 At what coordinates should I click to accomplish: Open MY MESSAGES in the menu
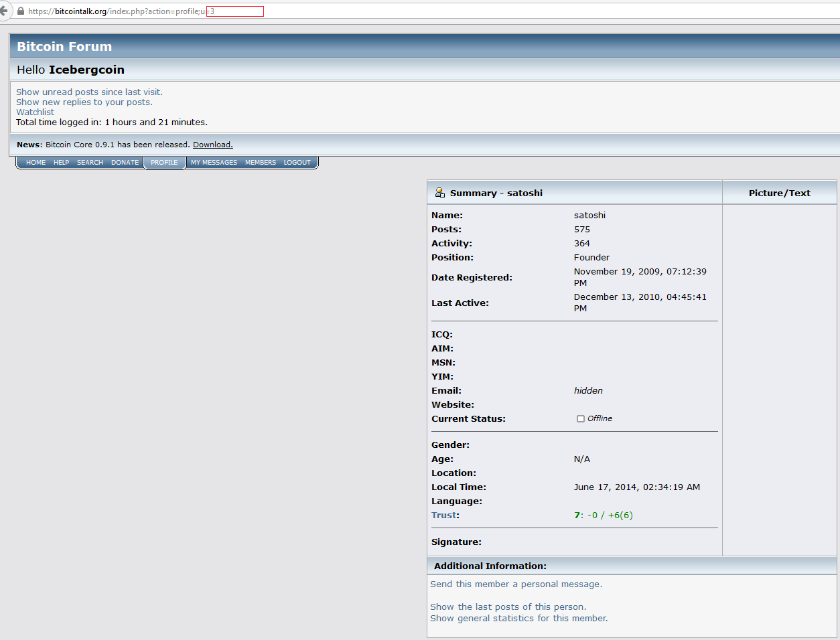(214, 163)
